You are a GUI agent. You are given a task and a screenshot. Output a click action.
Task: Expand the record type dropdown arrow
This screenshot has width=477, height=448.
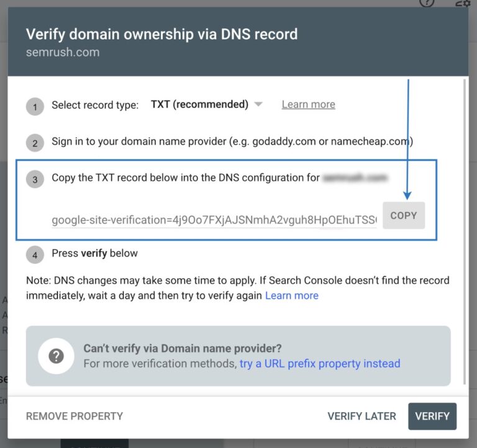coord(259,104)
